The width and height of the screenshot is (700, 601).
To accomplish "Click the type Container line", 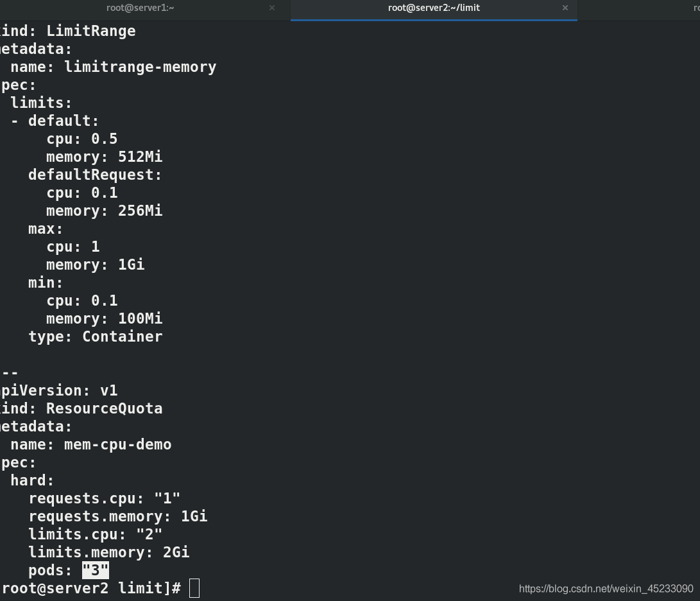I will tap(96, 336).
